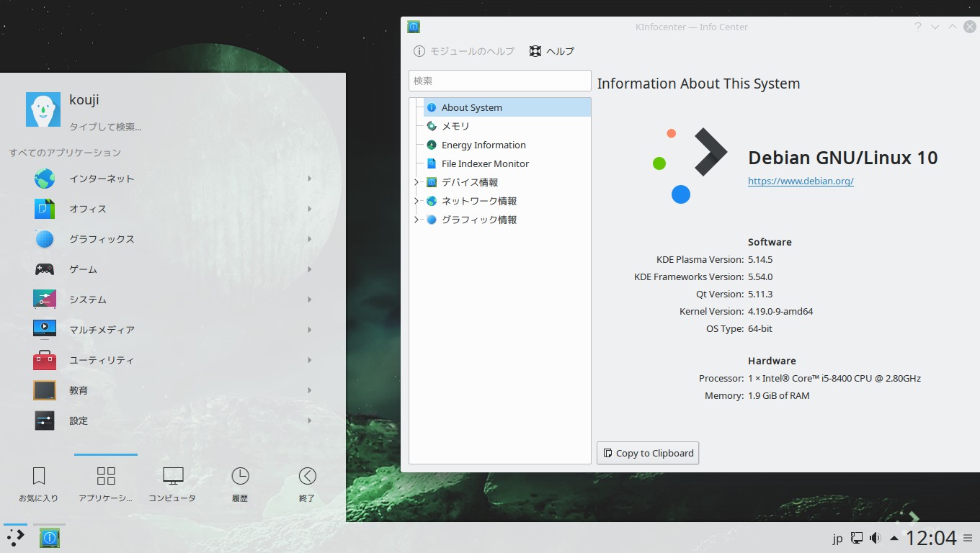The width and height of the screenshot is (980, 553).
Task: Switch to History (履歴) tab
Action: click(240, 484)
